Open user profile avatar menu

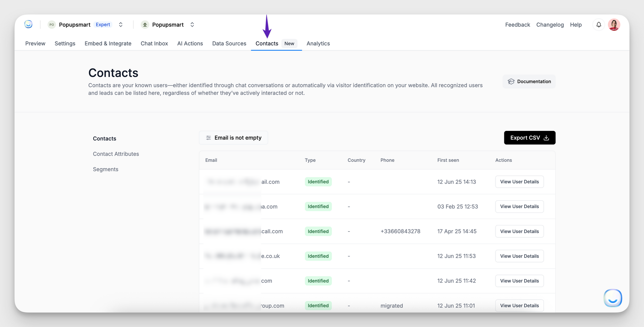pos(614,25)
